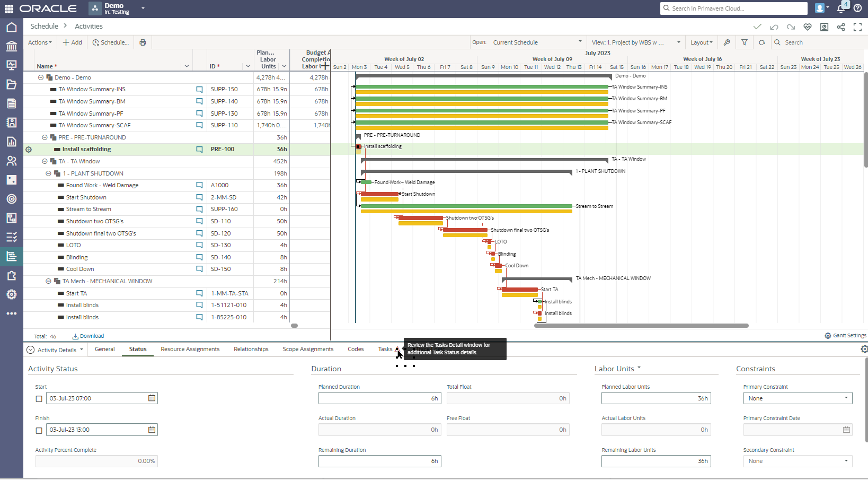The image size is (868, 480).
Task: Open the Relationships tab
Action: click(251, 349)
